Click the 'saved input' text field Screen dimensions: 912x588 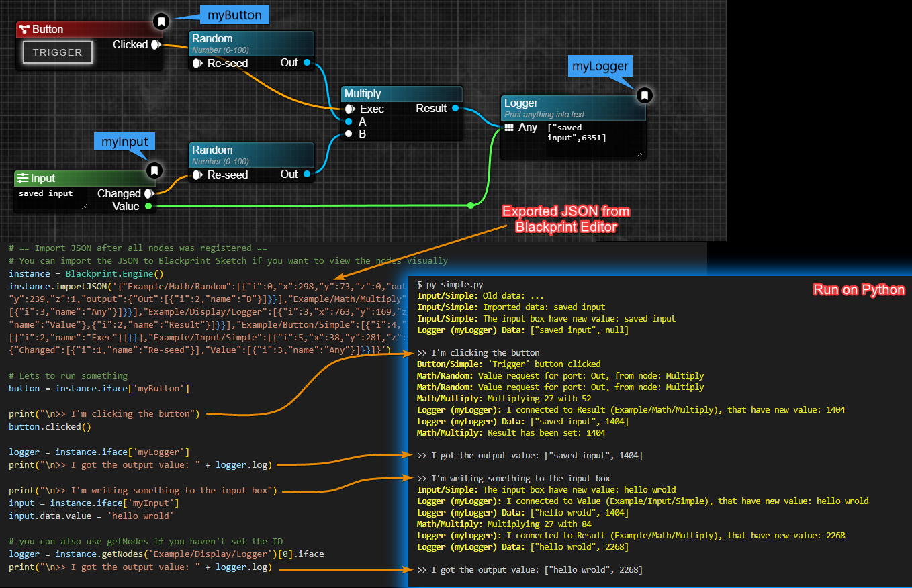[x=51, y=198]
